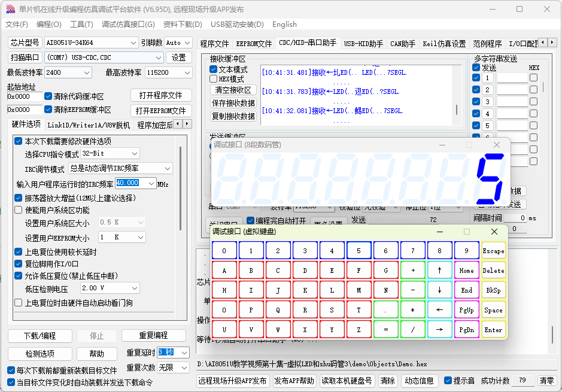The image size is (562, 392).
Task: Click 读取本机硬盘号 button
Action: click(x=347, y=381)
